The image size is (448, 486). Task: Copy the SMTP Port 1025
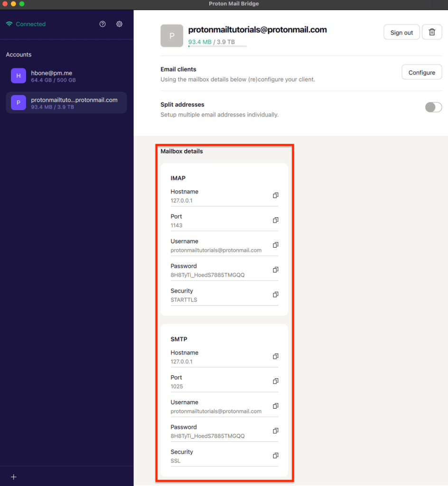pos(275,381)
